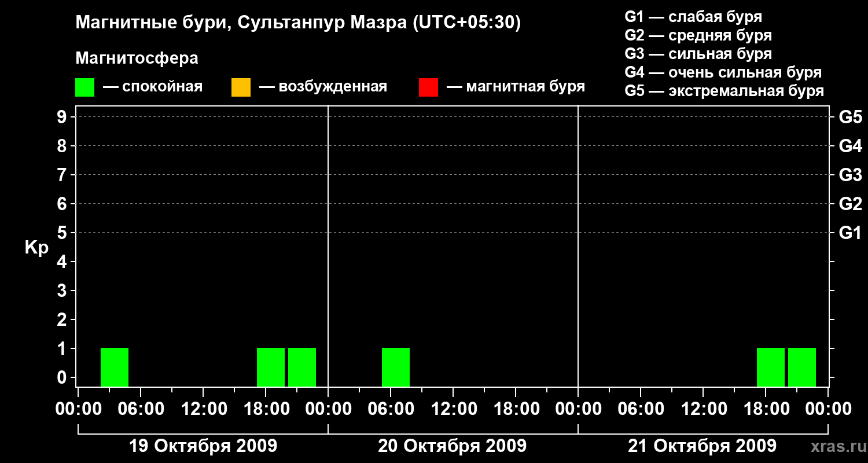This screenshot has height=463, width=868.
Task: Click the «20 Октября 2009» date label
Action: (x=453, y=446)
